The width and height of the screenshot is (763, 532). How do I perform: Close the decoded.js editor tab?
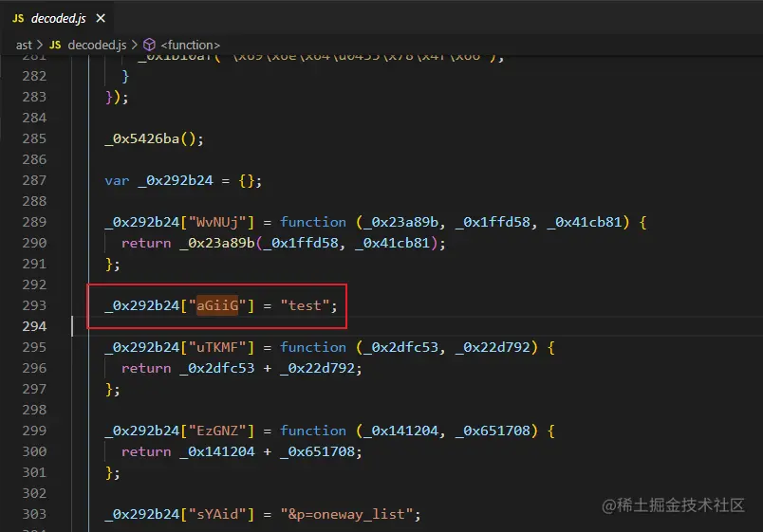(101, 18)
